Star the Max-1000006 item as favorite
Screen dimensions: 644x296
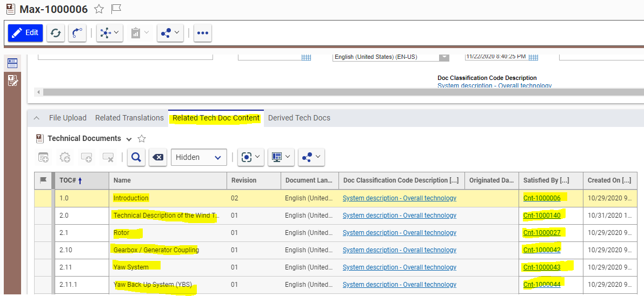pyautogui.click(x=98, y=9)
